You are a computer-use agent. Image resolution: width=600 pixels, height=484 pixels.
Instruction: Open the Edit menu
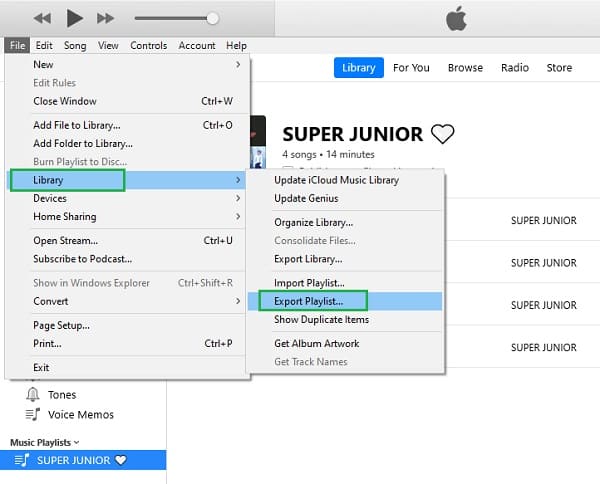(x=44, y=46)
